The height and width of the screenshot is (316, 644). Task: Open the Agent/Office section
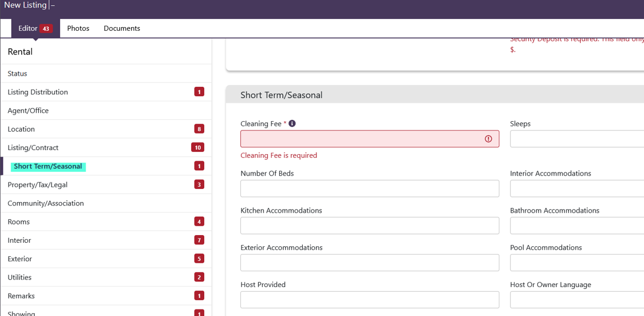tap(28, 110)
